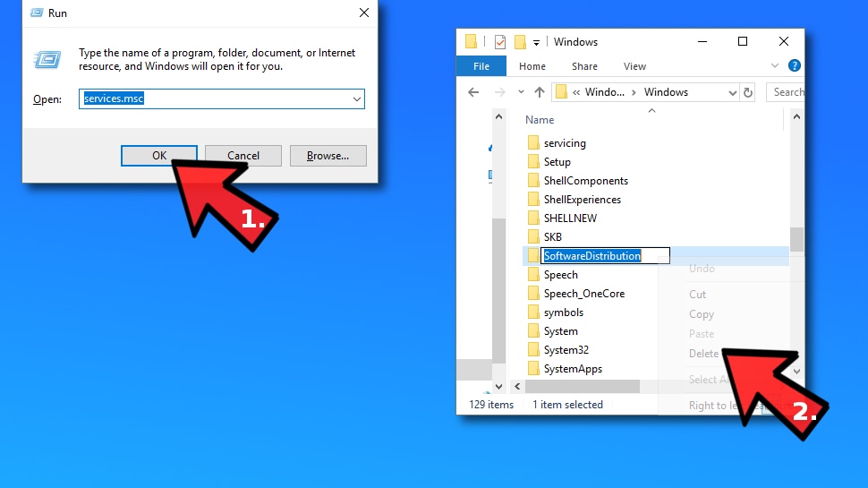Screen dimensions: 868x488
Task: Select the Speech_OneCore folder
Action: tap(584, 294)
